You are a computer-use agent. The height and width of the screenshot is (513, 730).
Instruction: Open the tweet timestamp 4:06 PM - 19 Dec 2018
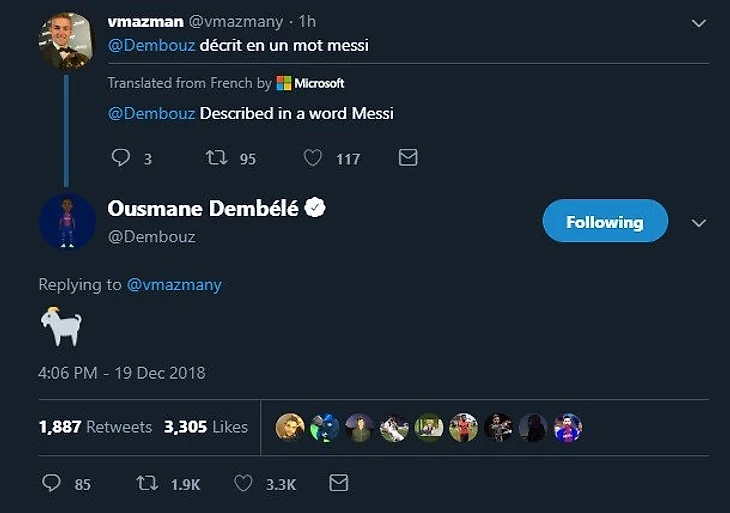point(122,373)
